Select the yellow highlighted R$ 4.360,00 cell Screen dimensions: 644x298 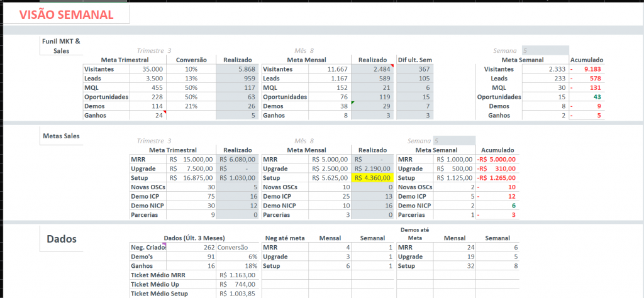[x=373, y=178]
